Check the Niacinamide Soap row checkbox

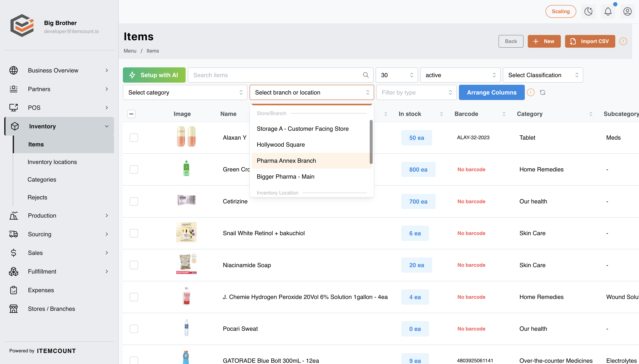tap(134, 265)
